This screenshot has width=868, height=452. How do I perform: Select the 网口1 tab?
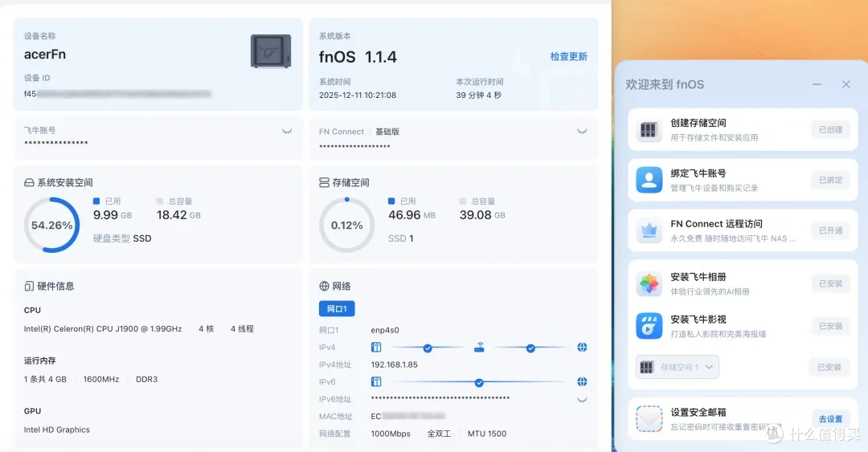337,309
